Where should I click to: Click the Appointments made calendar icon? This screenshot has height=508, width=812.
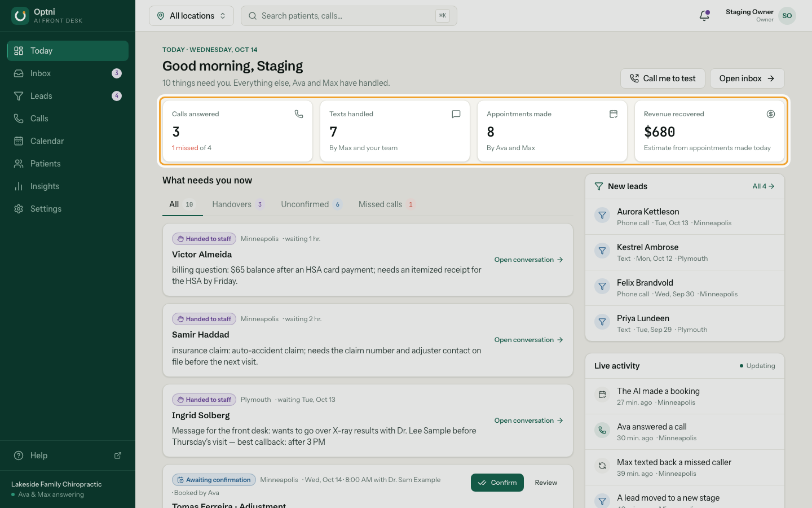(614, 114)
